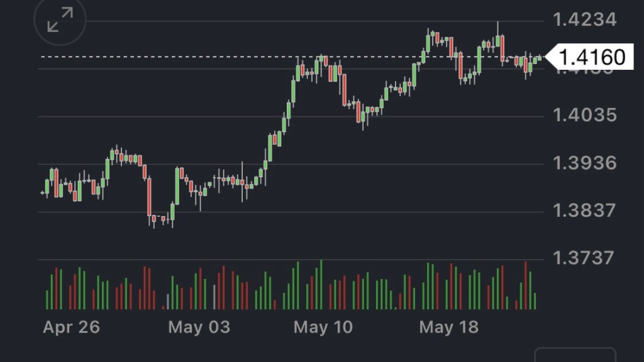
Task: Select the tallest red volume bar at far right
Action: point(525,285)
